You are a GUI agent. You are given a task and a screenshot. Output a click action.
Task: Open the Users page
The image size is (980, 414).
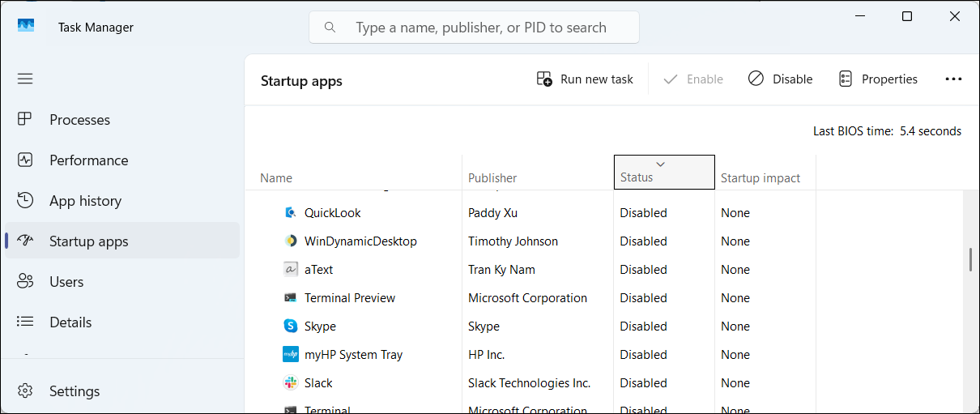[122, 281]
